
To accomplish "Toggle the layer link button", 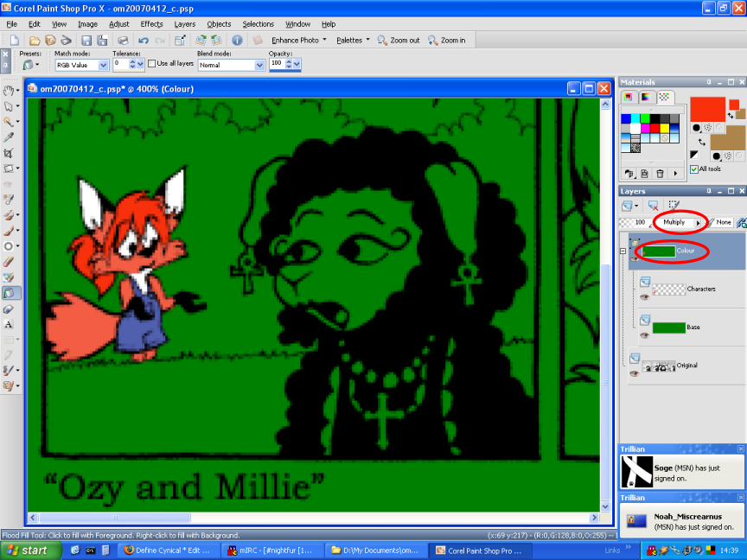I will 741,222.
